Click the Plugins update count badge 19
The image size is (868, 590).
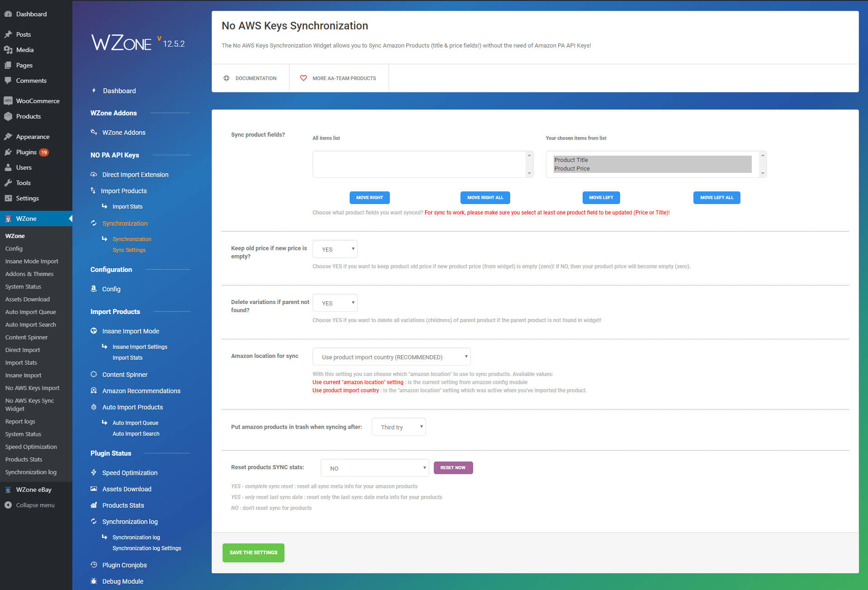(44, 152)
